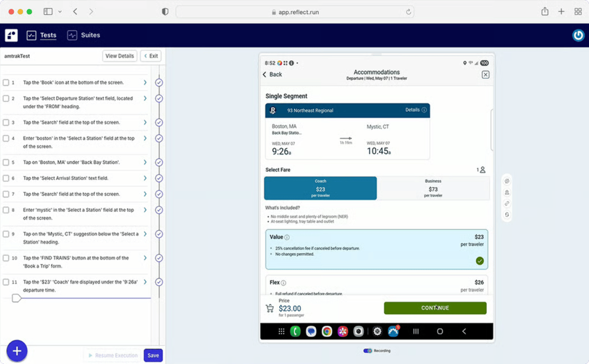
Task: Click the link icon in side toolbar
Action: click(x=507, y=203)
